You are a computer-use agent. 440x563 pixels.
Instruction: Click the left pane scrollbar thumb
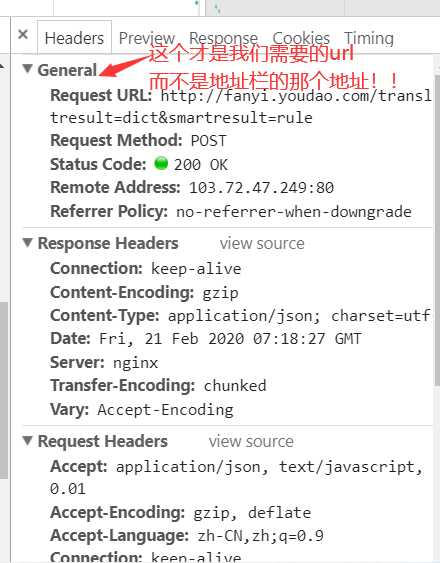(x=4, y=391)
